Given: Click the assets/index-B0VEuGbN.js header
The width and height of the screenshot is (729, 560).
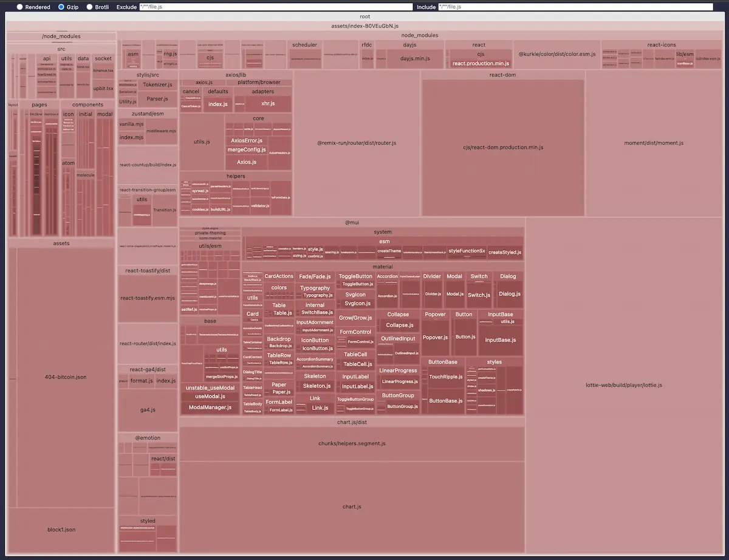Looking at the screenshot, I should click(364, 26).
